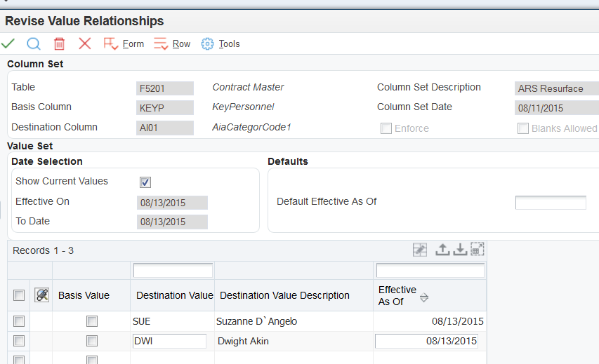
Task: Click the attachment paperclip column icon
Action: [x=41, y=295]
